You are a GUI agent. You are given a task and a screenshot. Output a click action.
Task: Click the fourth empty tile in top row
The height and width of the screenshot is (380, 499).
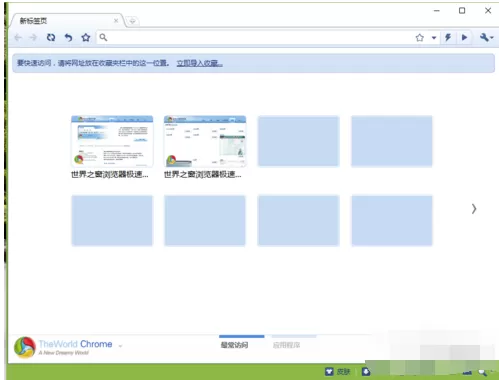click(x=392, y=141)
